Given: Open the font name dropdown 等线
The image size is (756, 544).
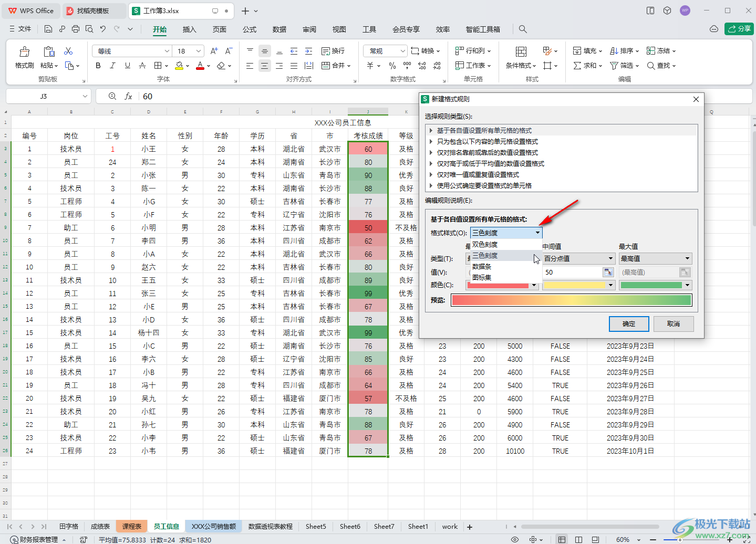Looking at the screenshot, I should click(167, 51).
